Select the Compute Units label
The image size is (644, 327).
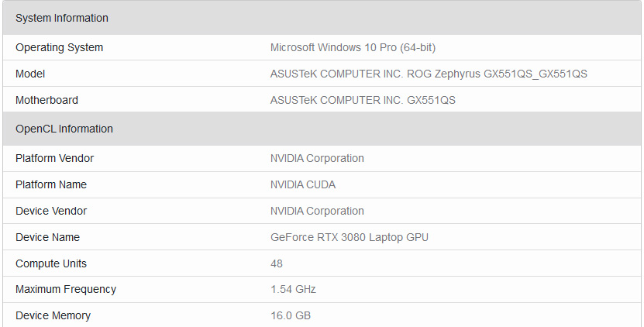tap(51, 263)
